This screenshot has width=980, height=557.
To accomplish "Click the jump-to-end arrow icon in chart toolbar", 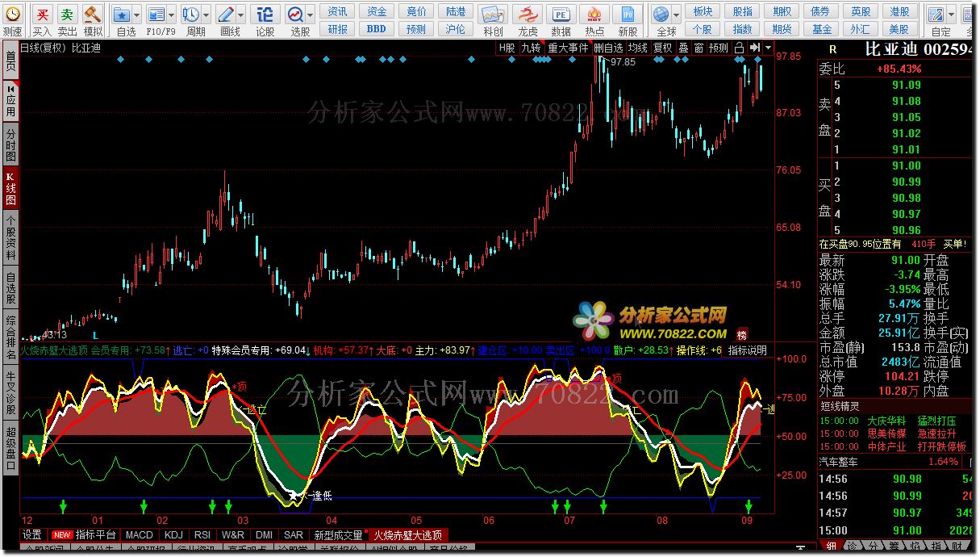I will click(754, 48).
